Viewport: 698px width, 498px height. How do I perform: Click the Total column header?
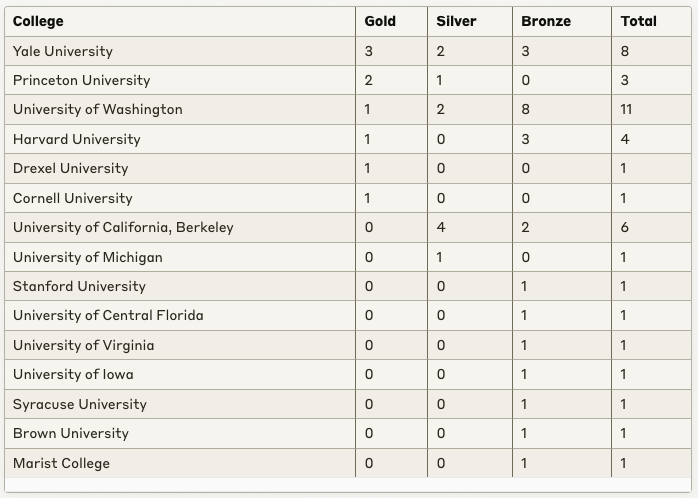(651, 21)
